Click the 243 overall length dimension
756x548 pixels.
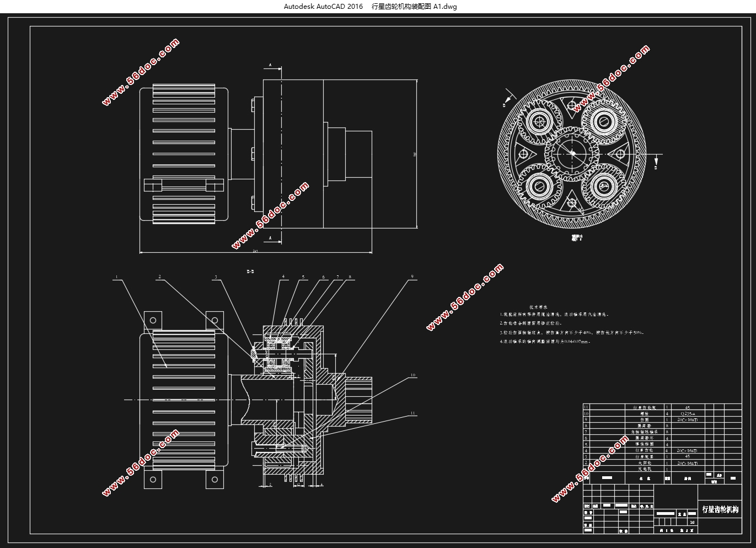(255, 251)
